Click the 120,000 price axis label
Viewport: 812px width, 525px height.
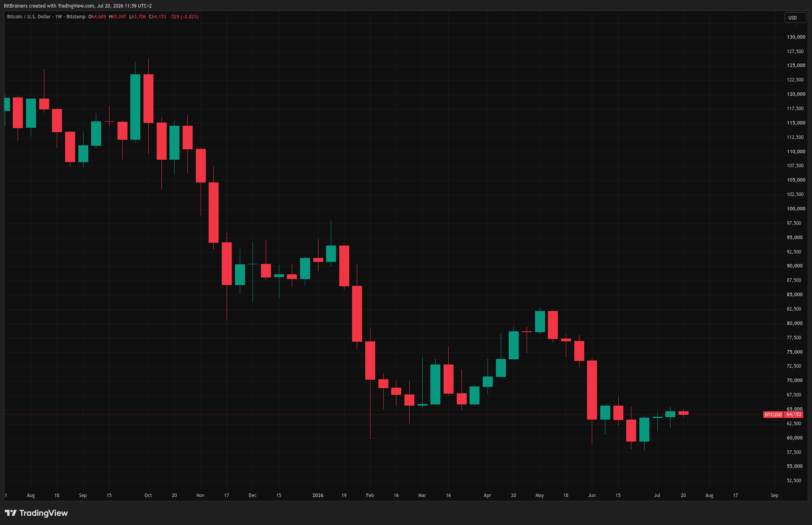[796, 94]
